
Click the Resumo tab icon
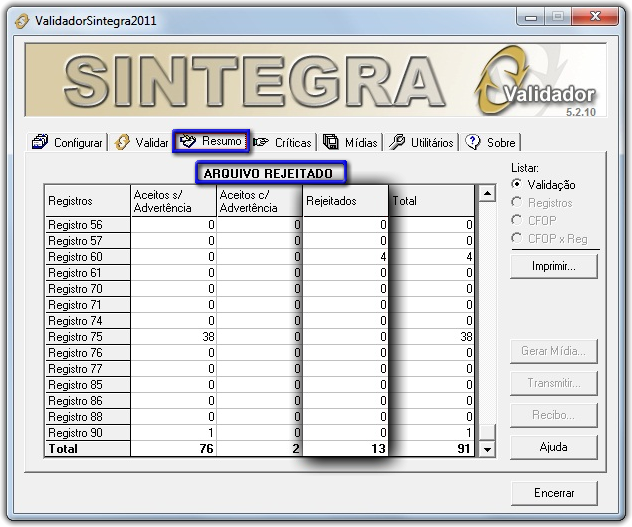pos(188,141)
